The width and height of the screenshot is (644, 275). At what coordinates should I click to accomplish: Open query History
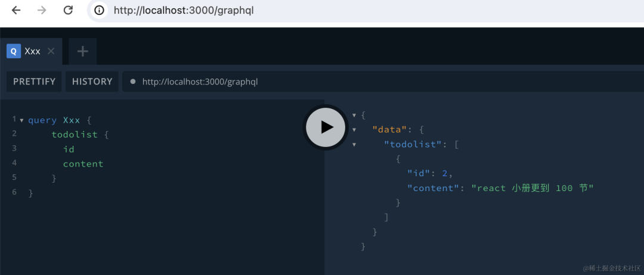coord(92,82)
